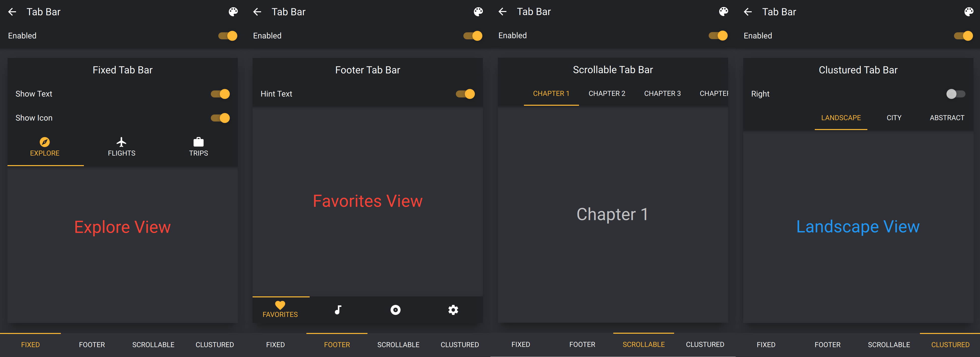Toggle Enabled switch on Clustured screen
Viewport: 980px width, 357px height.
coord(963,36)
